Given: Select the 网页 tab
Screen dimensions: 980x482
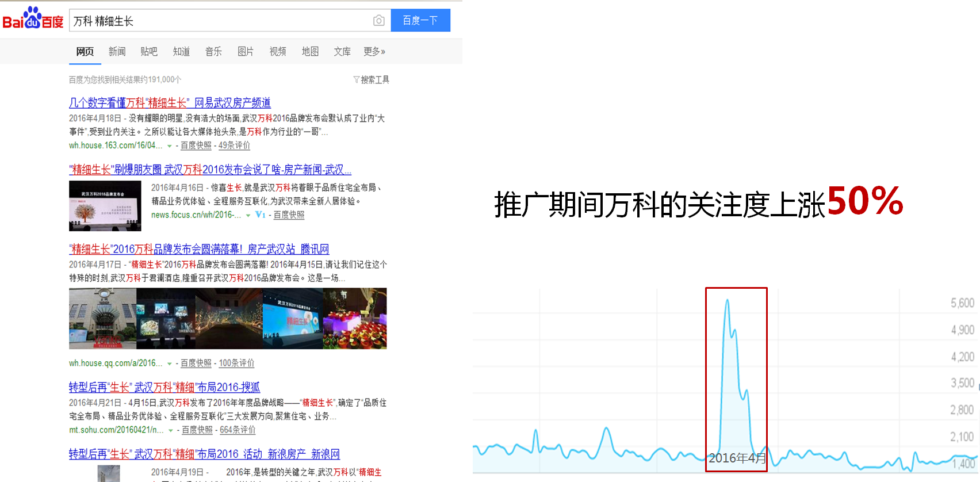Looking at the screenshot, I should (85, 52).
